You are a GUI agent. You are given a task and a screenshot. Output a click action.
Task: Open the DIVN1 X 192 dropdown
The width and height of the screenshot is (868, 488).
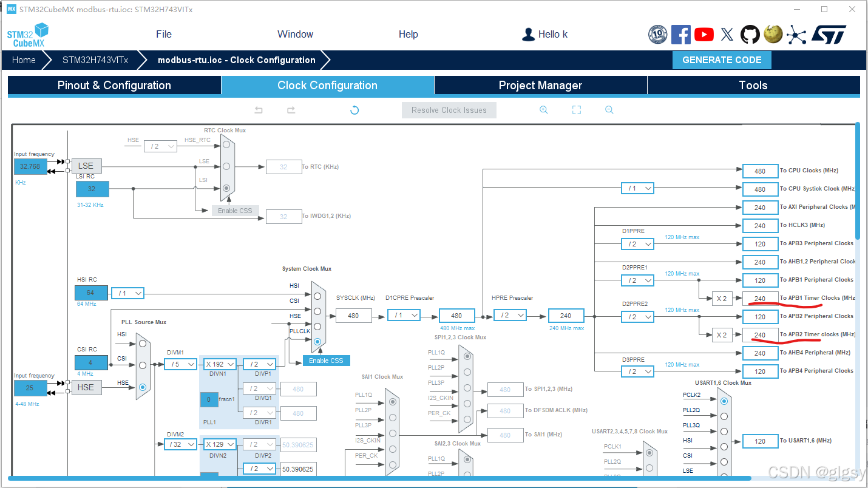pyautogui.click(x=220, y=364)
